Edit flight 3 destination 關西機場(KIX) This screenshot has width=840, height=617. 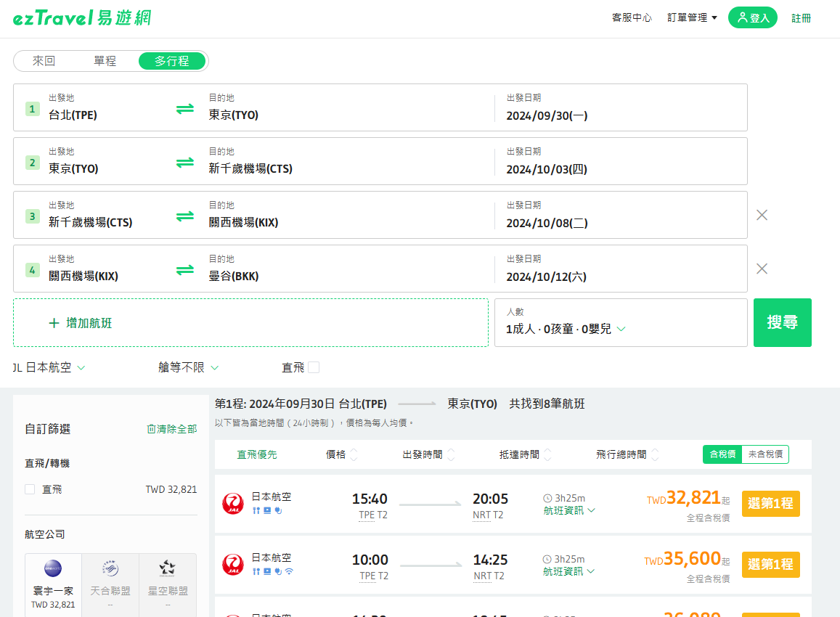tap(243, 222)
